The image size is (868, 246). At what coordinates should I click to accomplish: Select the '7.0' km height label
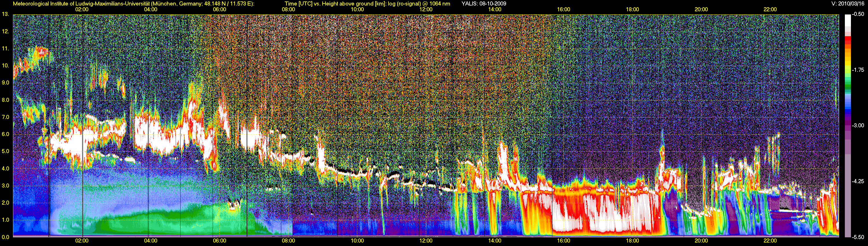point(5,117)
